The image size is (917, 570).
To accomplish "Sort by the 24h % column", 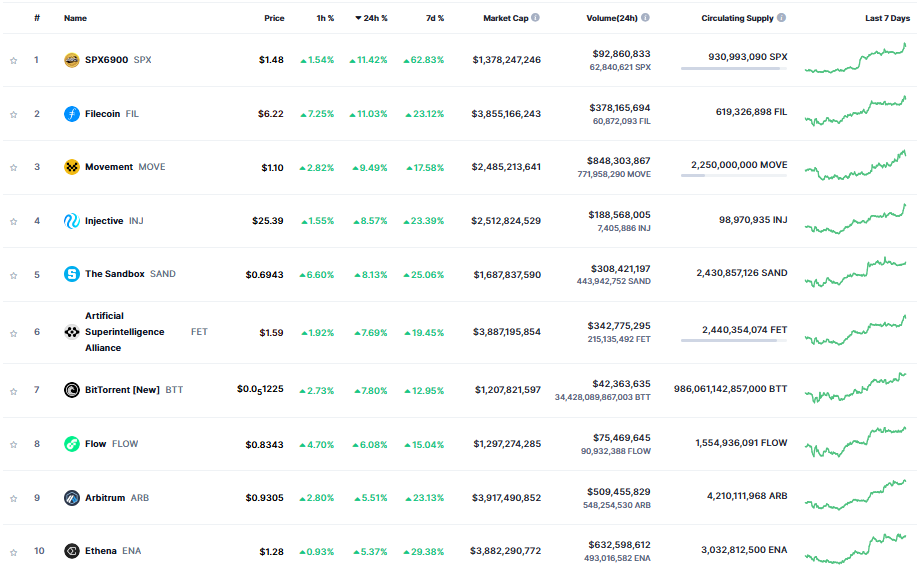I will [x=371, y=18].
